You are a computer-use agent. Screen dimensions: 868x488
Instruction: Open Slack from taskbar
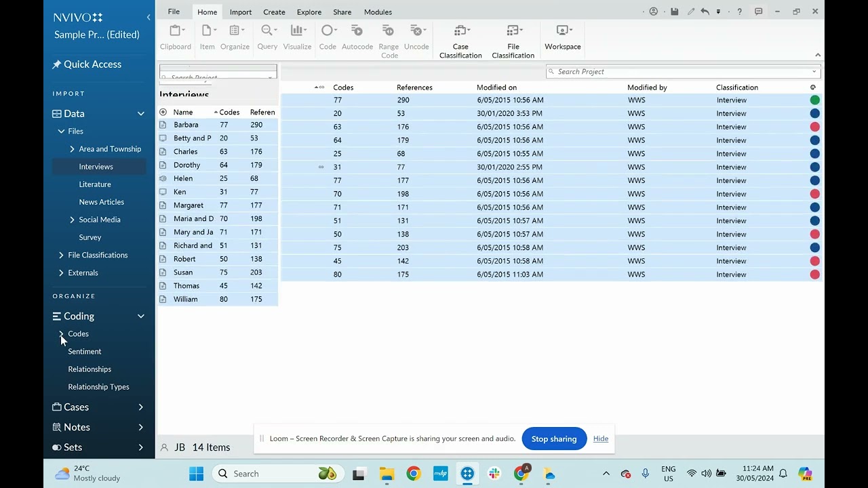click(494, 474)
